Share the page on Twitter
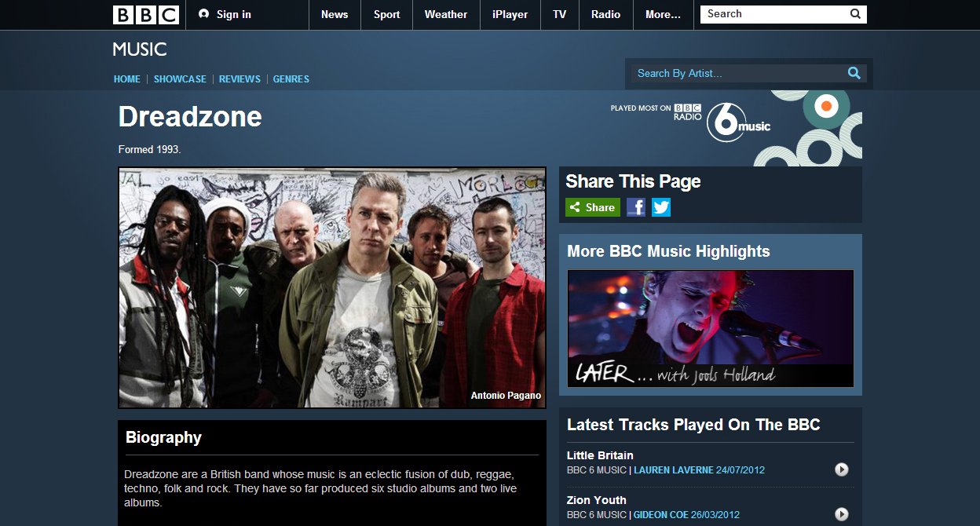 coord(661,207)
